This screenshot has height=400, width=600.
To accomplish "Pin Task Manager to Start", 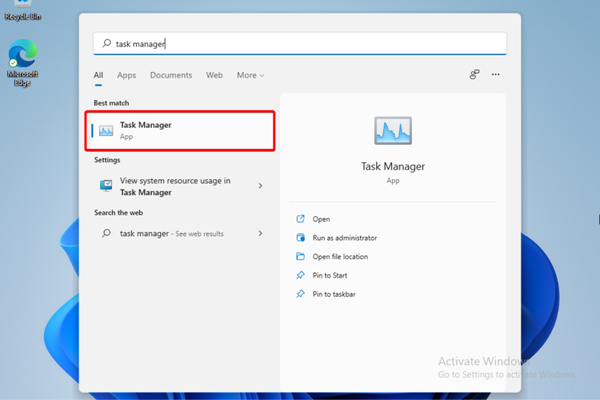I will point(329,275).
